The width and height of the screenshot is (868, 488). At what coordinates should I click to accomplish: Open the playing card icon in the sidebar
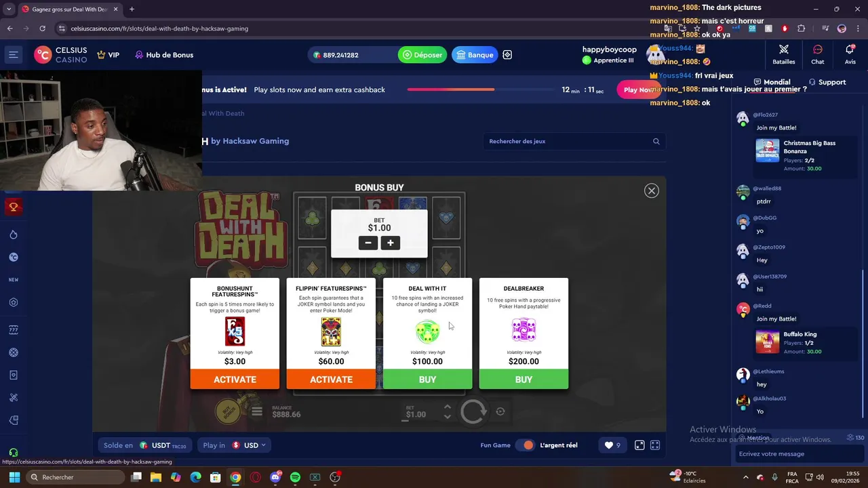[14, 375]
